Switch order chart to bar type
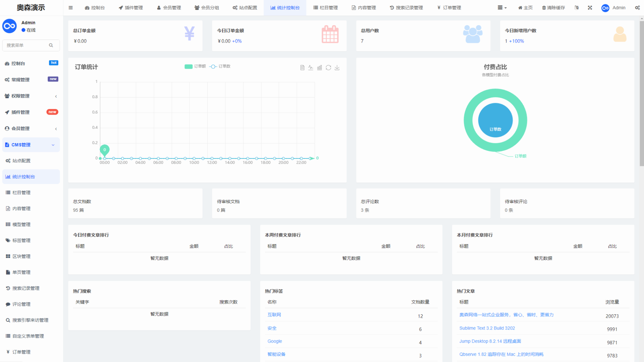 320,68
